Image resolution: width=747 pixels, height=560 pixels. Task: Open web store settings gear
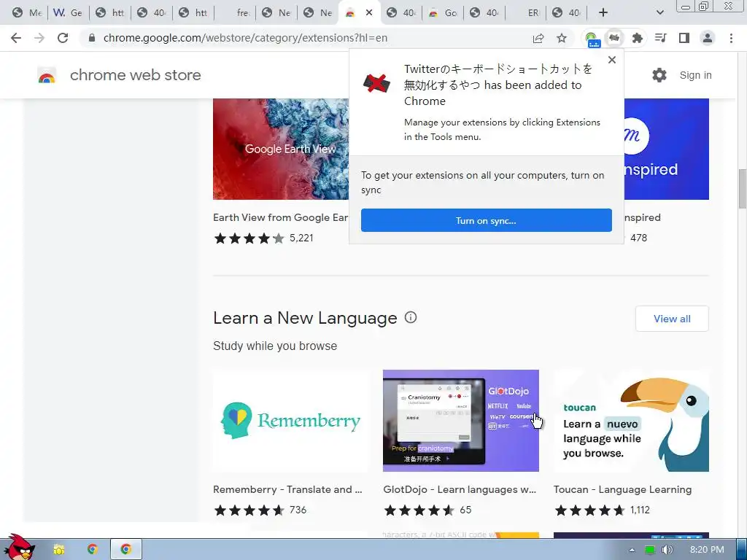pos(659,75)
